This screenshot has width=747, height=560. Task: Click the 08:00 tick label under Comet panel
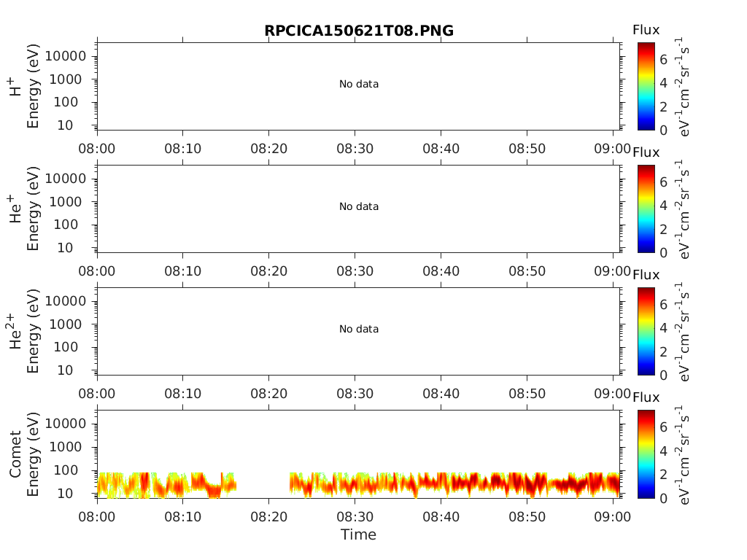97,517
